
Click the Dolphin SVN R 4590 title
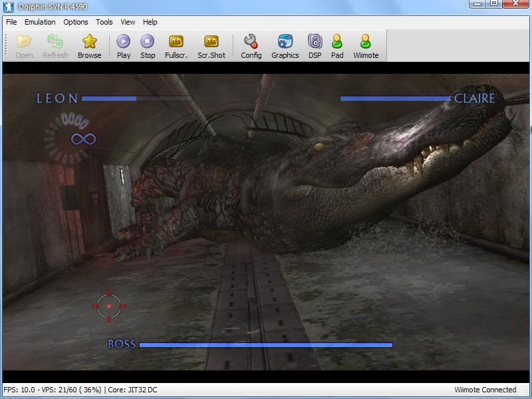pyautogui.click(x=53, y=7)
